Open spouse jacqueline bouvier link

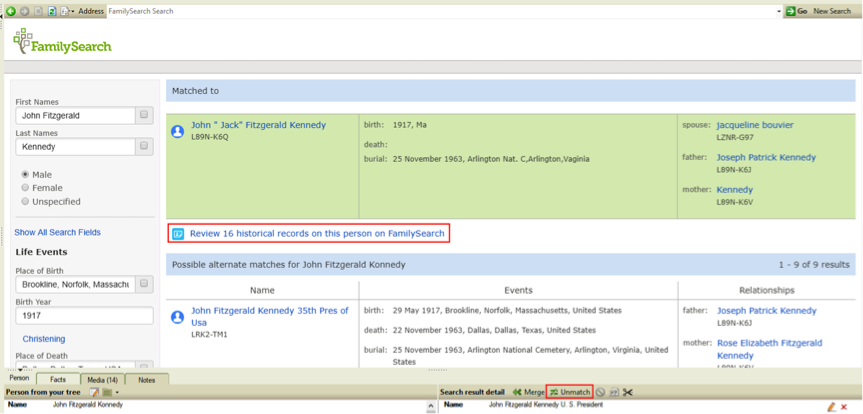[755, 125]
